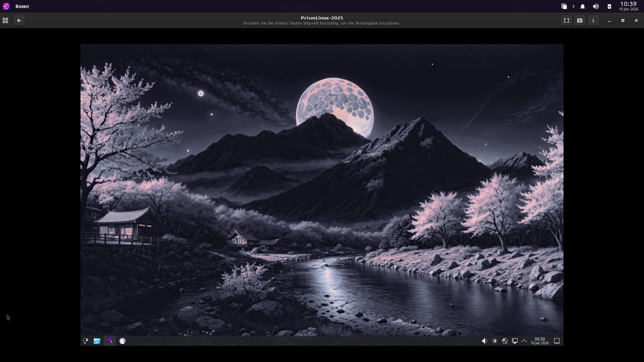Launch the guest file manager
This screenshot has width=644, height=362.
pos(97,341)
